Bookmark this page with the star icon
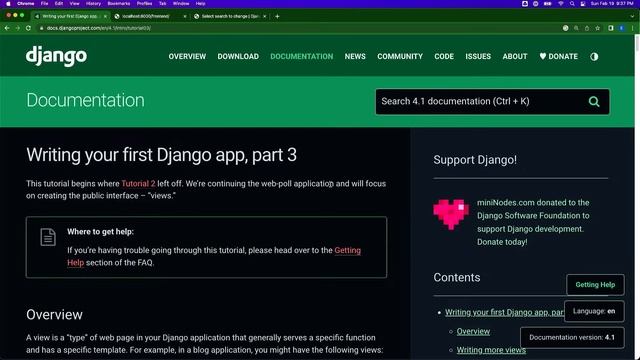 (598, 28)
